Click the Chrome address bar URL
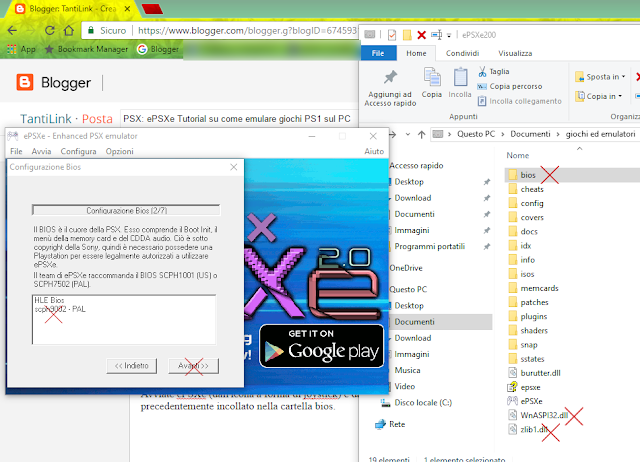Viewport: 640px width, 462px height. coord(247,31)
